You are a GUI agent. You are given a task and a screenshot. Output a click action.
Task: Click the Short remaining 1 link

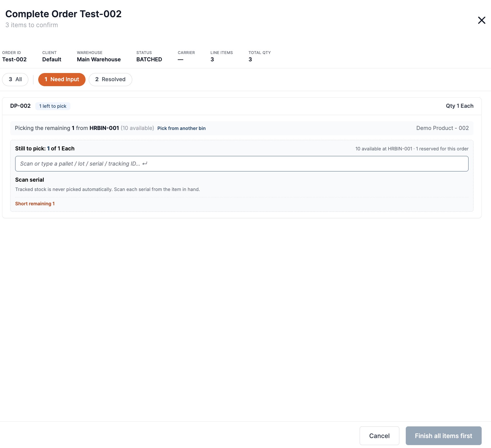tap(35, 204)
